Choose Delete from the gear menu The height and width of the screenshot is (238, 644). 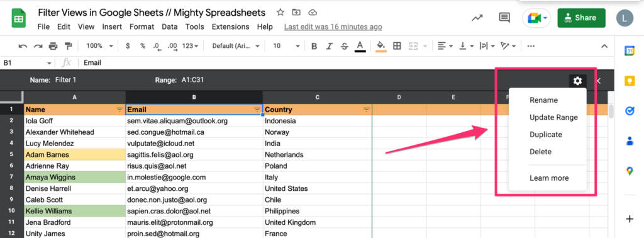(540, 152)
